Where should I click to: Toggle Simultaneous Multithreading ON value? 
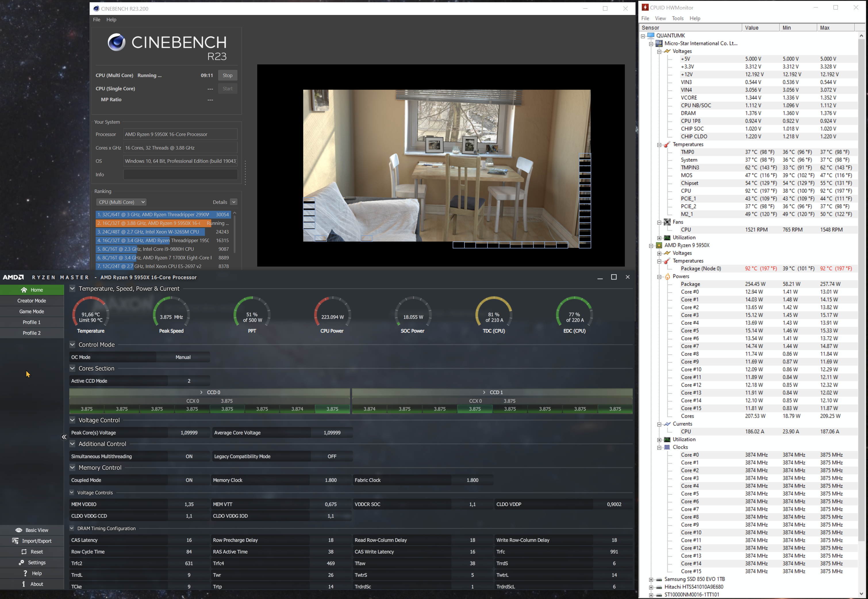[x=189, y=456]
